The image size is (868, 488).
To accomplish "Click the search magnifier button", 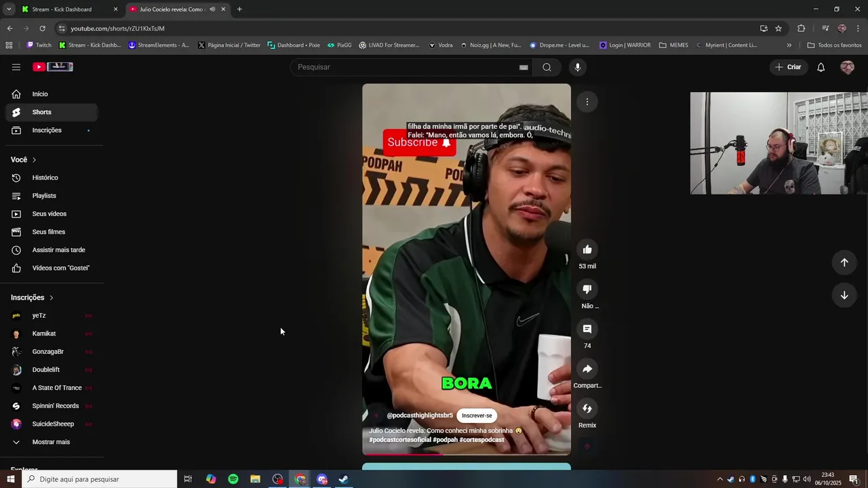I will click(547, 67).
